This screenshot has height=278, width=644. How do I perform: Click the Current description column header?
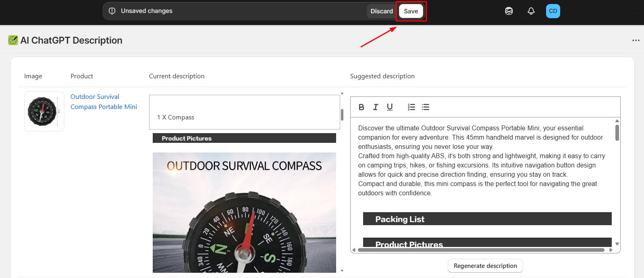tap(177, 76)
